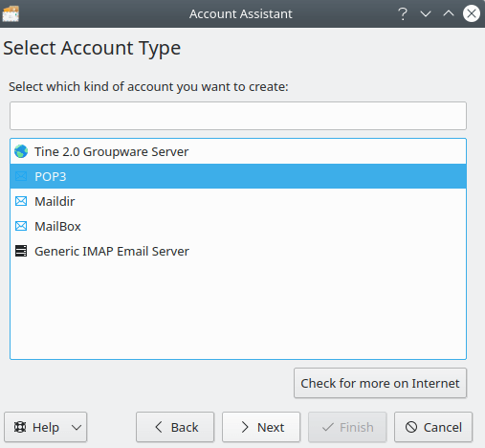The width and height of the screenshot is (485, 448).
Task: Open the Help button
Action: coord(45,427)
